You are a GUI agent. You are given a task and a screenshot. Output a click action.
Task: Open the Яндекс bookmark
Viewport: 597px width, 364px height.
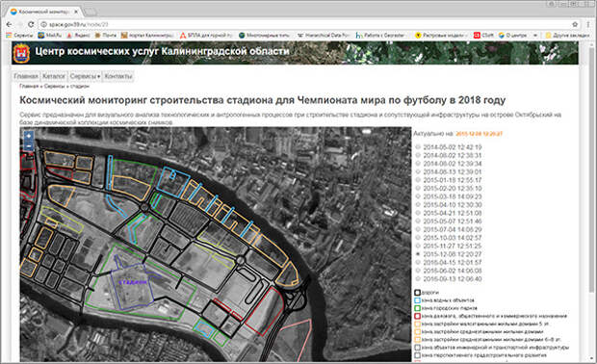point(78,36)
